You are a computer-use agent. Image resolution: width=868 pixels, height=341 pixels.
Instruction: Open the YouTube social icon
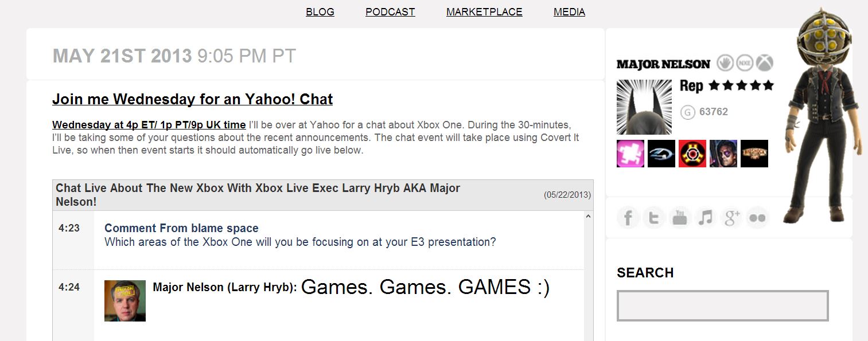pos(680,218)
